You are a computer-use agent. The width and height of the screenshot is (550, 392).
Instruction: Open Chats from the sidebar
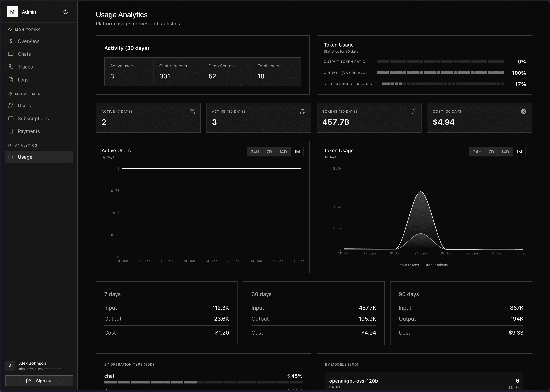(x=24, y=54)
